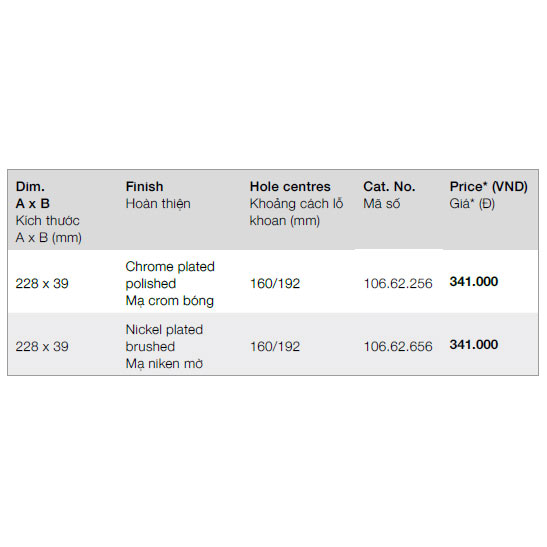The height and width of the screenshot is (547, 547).
Task: Click the Khoảng cách lỗ khoan (mm) label
Action: 297,212
